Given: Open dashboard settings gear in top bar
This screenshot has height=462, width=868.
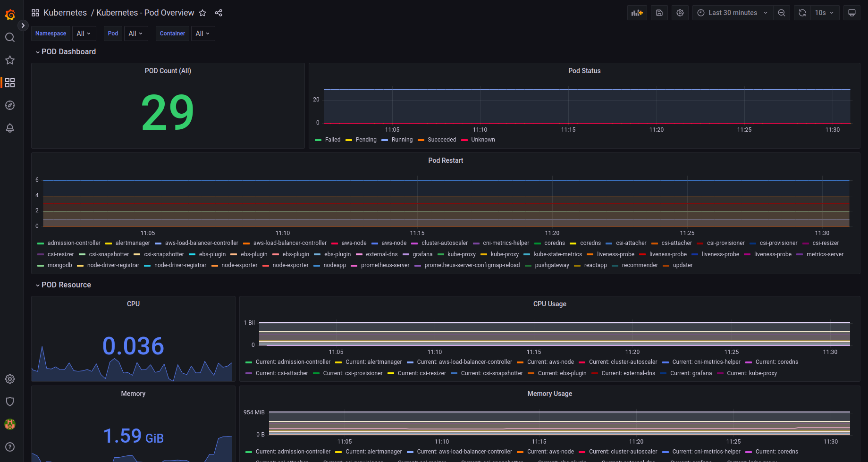Looking at the screenshot, I should tap(680, 13).
